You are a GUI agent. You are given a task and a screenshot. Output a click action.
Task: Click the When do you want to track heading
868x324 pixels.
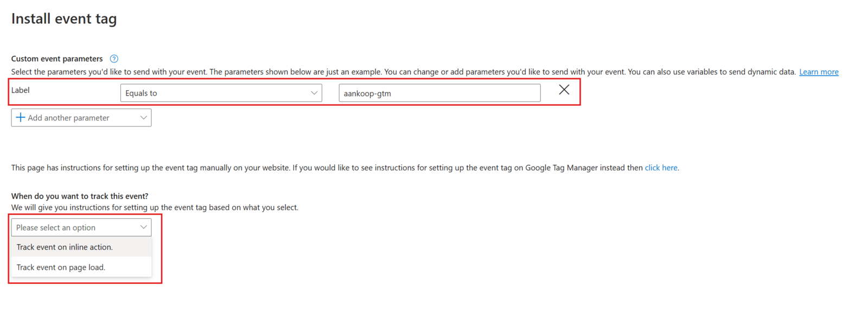pos(80,196)
